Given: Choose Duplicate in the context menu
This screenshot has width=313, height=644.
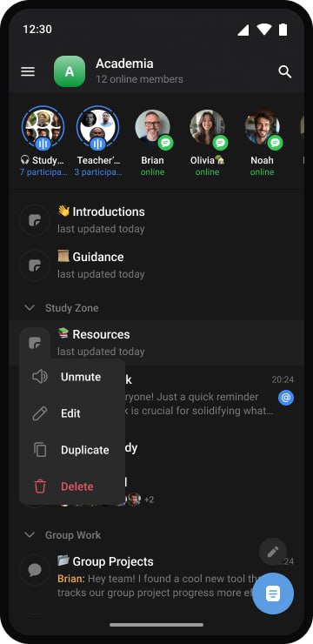Looking at the screenshot, I should coord(72,450).
